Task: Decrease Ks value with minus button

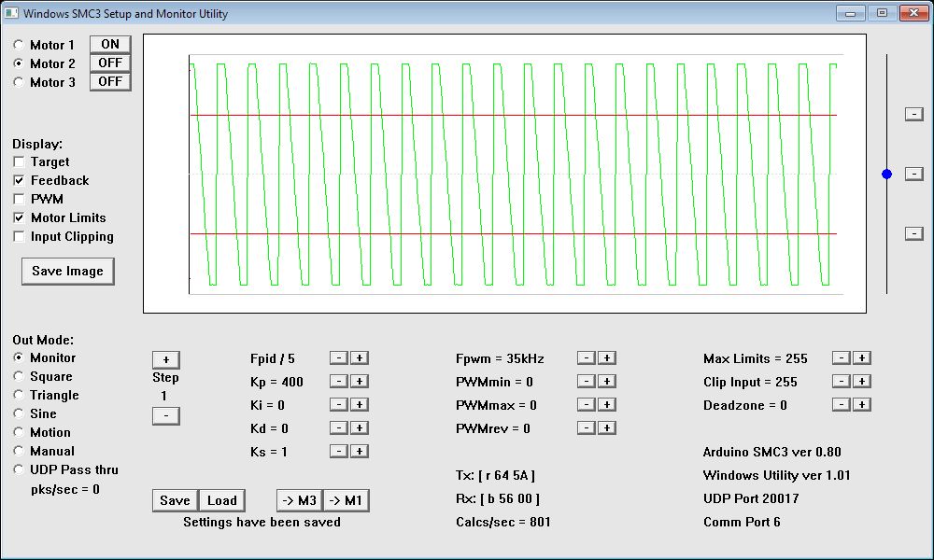Action: tap(339, 452)
